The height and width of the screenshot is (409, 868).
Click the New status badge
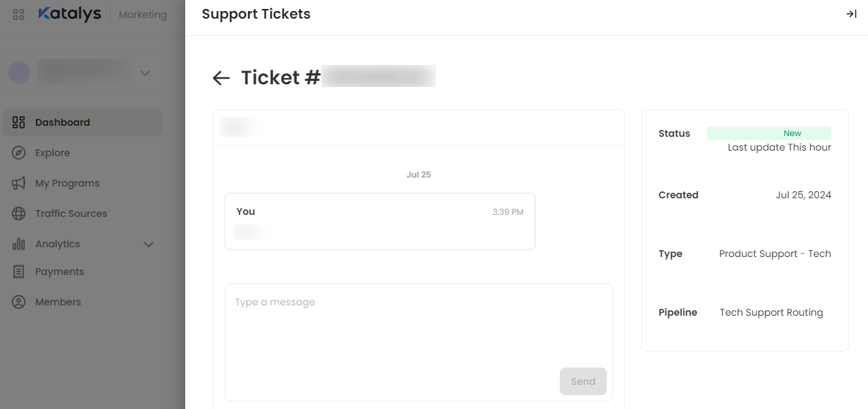[768, 133]
